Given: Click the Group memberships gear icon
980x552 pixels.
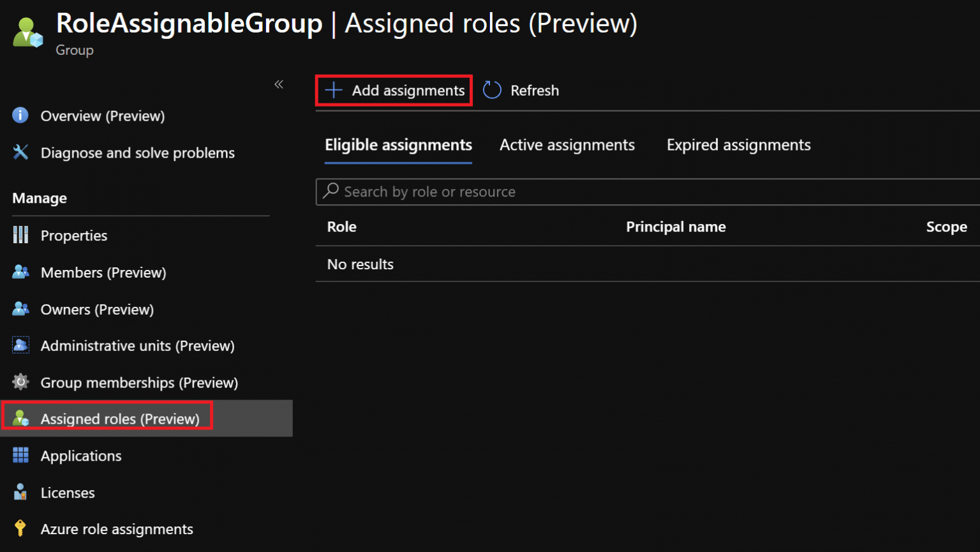Looking at the screenshot, I should click(20, 382).
